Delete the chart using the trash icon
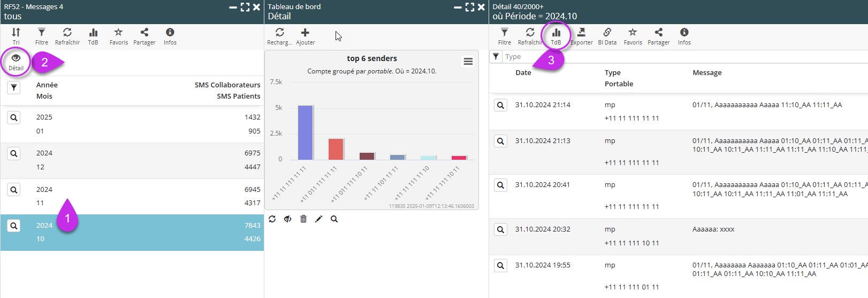 (x=303, y=219)
